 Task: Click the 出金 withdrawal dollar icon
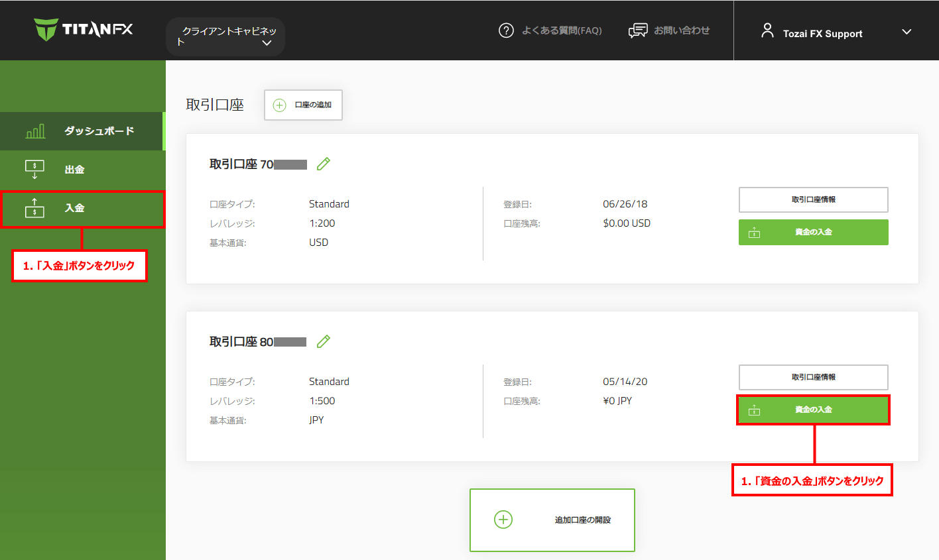coord(34,169)
